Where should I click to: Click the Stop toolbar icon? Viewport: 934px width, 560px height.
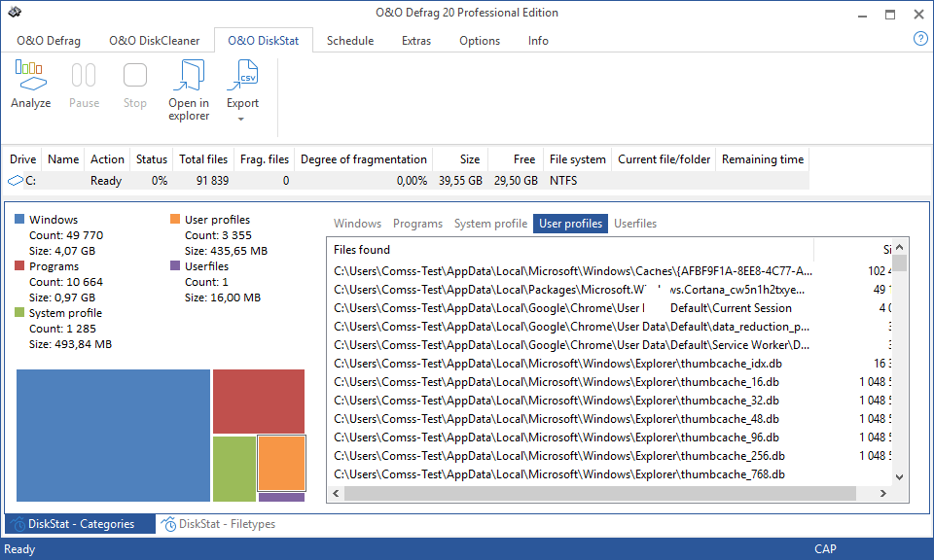(134, 76)
